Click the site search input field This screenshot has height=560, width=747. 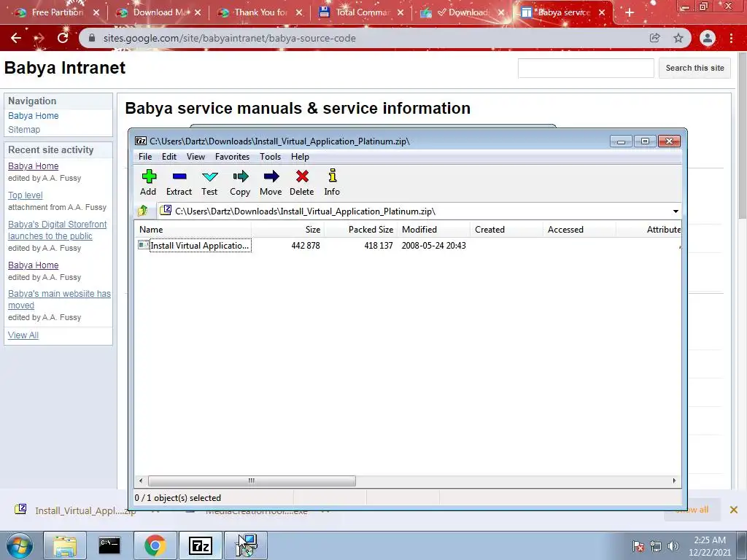[586, 68]
